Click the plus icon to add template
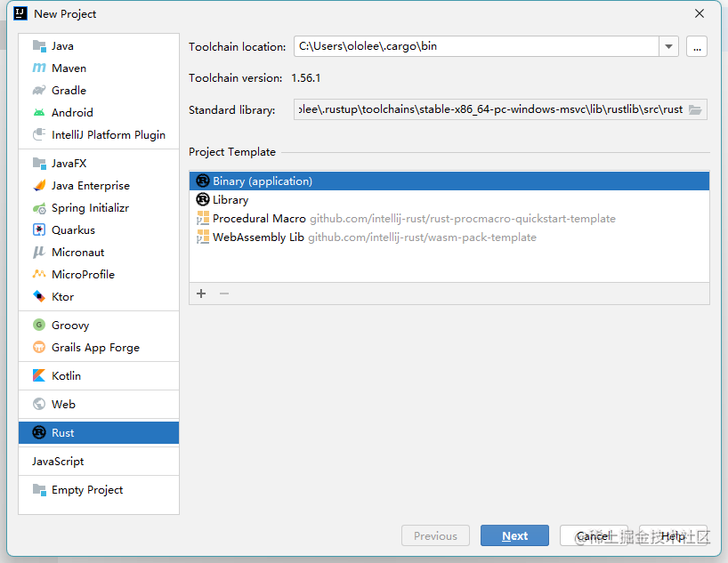The height and width of the screenshot is (563, 728). tap(201, 294)
